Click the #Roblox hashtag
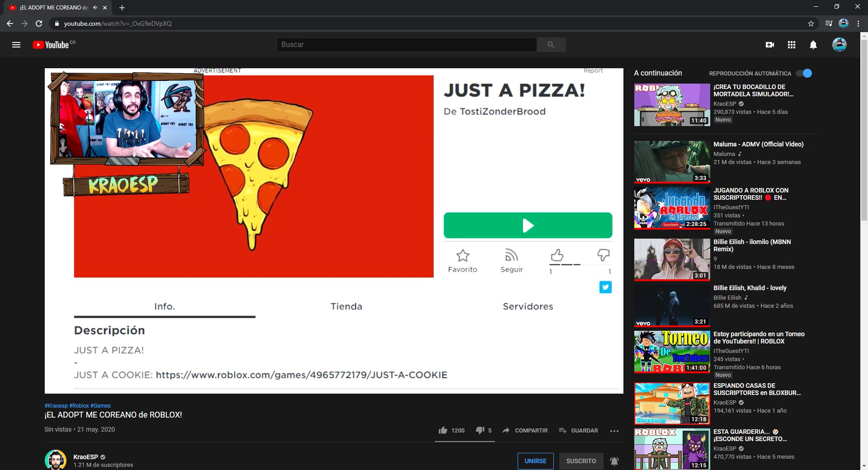 pos(79,406)
